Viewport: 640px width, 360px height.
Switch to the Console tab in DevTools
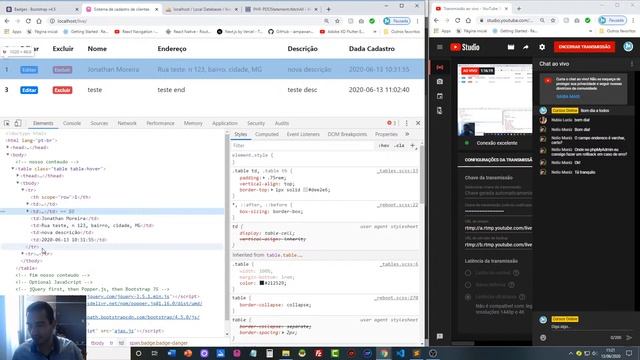pos(72,123)
